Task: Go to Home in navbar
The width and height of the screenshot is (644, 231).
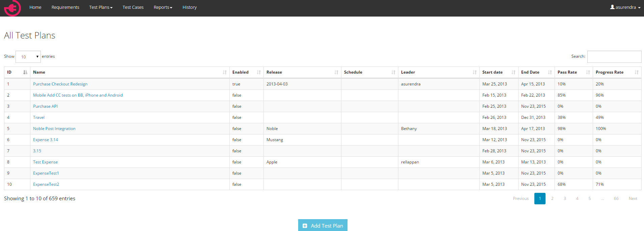Action: click(x=35, y=7)
